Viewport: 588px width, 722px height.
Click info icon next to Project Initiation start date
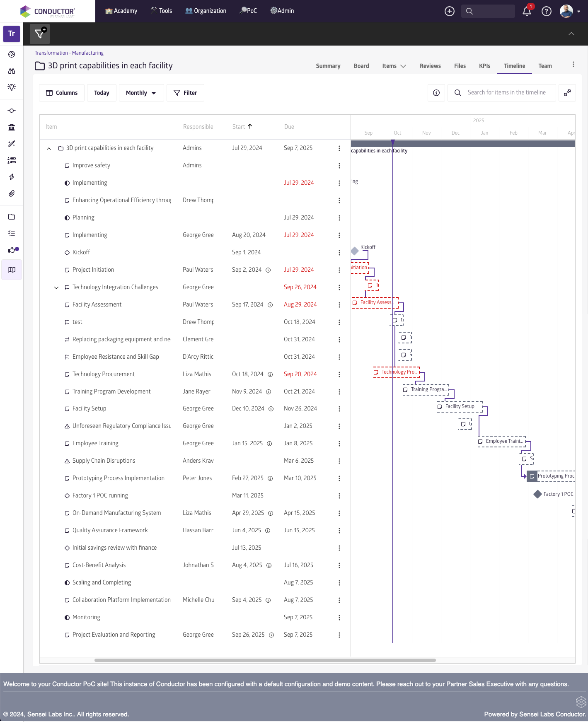[x=268, y=270]
